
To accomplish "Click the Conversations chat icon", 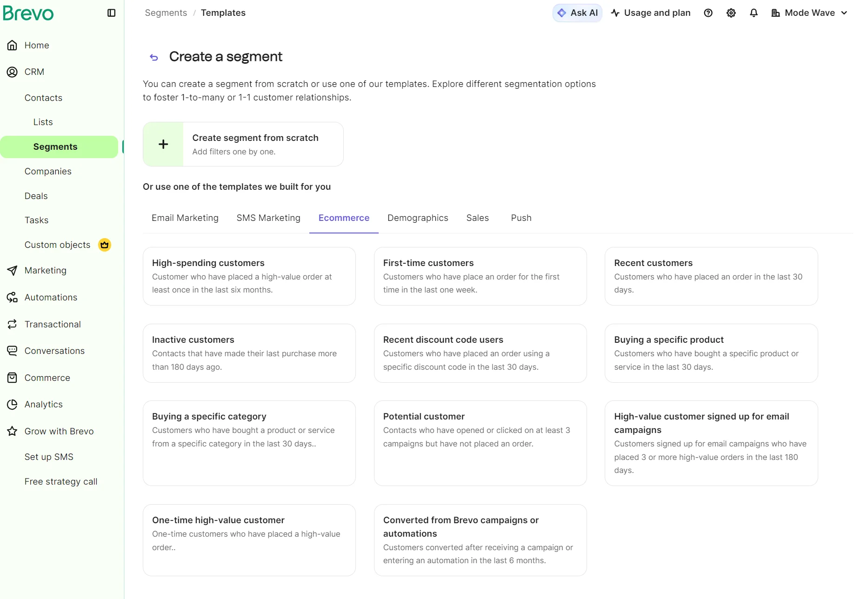I will (x=12, y=351).
